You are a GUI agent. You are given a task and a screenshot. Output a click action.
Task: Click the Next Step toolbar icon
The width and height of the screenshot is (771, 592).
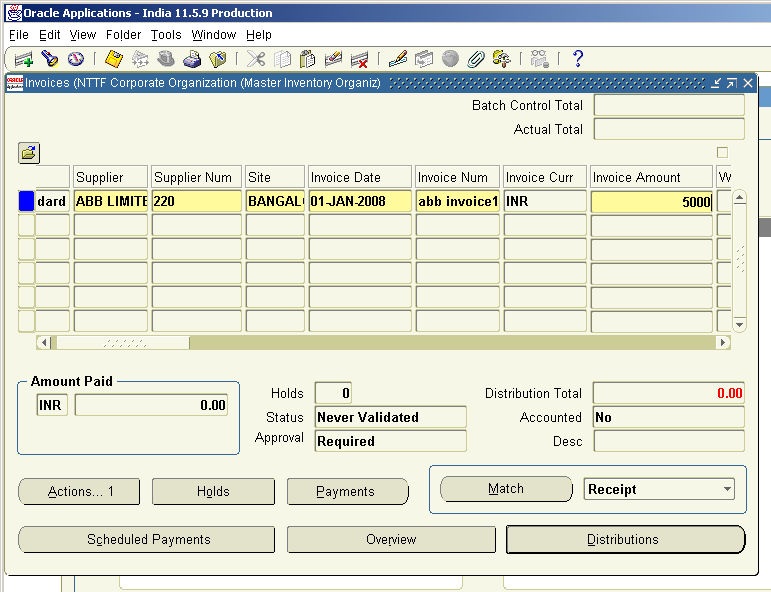click(140, 59)
